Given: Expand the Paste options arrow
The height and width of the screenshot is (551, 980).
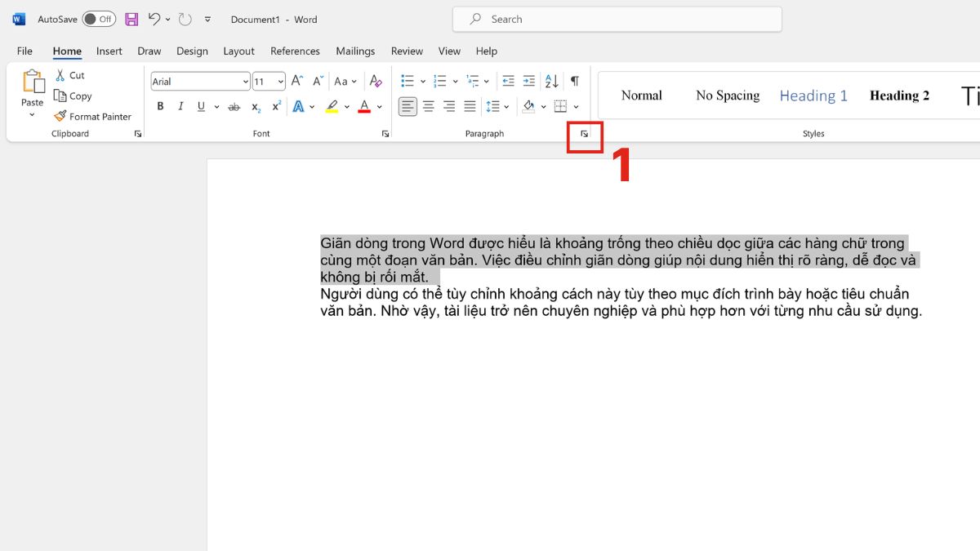Looking at the screenshot, I should (33, 114).
